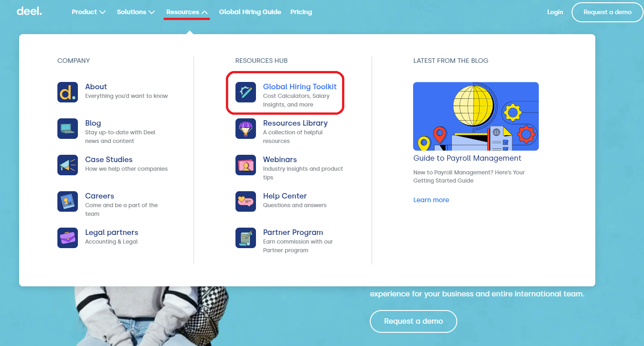Click the Login link
Image resolution: width=644 pixels, height=346 pixels.
[x=555, y=12]
